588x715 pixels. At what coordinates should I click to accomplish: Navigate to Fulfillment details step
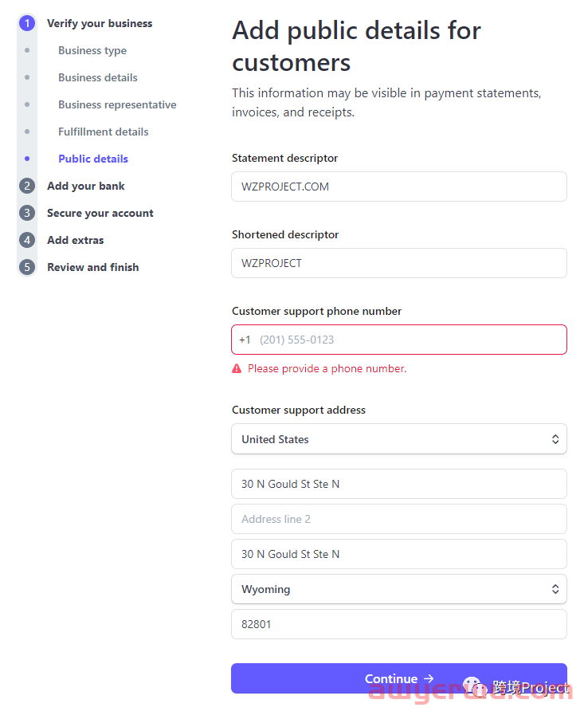click(104, 132)
